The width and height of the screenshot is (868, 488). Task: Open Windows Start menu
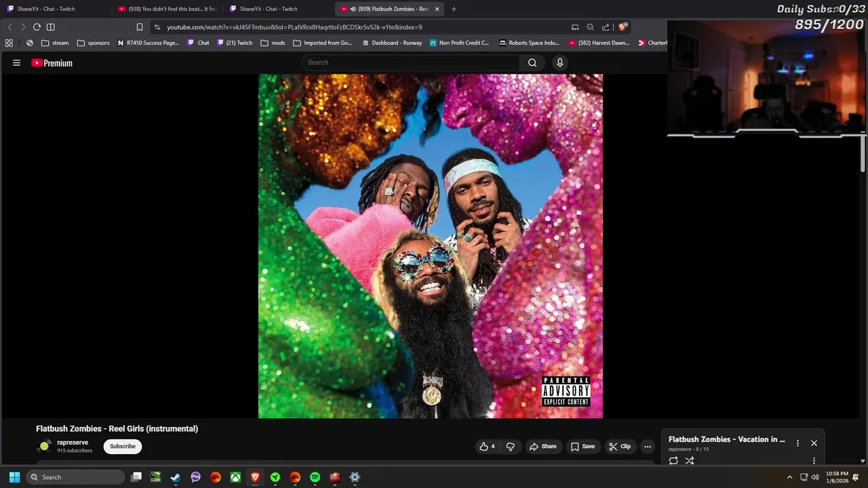click(x=14, y=477)
